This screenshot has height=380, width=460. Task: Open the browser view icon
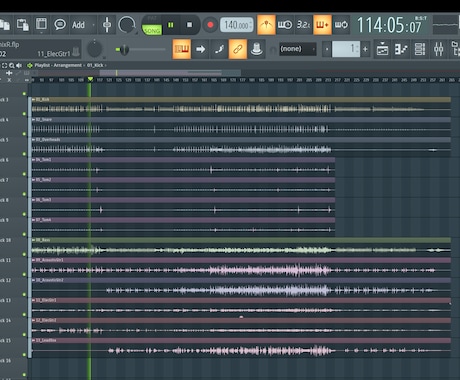point(455,49)
